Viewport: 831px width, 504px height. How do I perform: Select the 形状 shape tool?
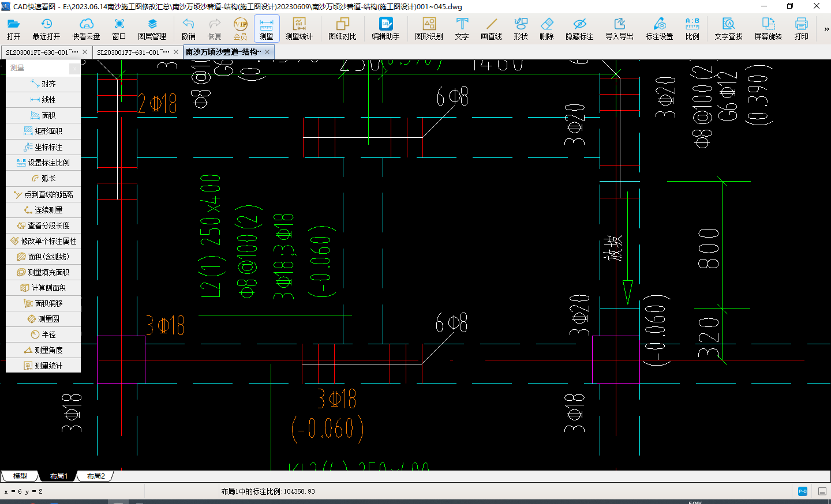point(521,29)
